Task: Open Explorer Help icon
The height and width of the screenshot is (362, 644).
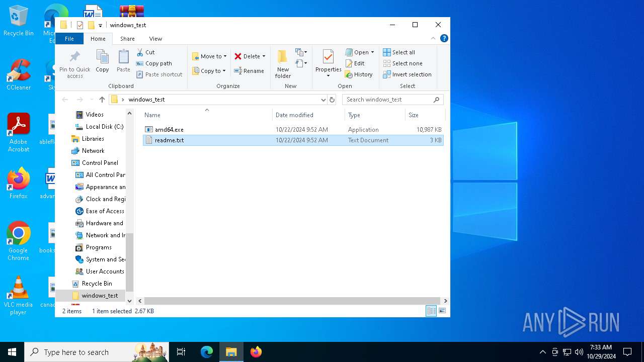Action: point(444,38)
